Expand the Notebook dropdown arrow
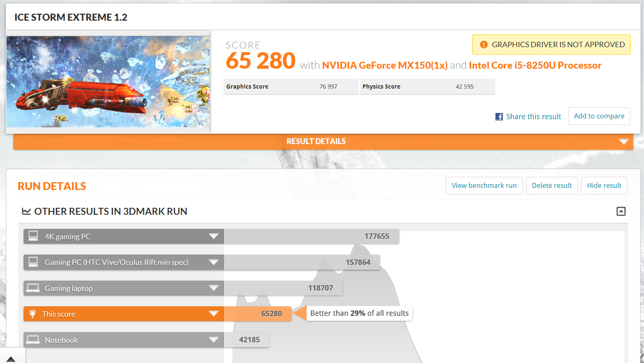The height and width of the screenshot is (363, 644). click(x=214, y=340)
